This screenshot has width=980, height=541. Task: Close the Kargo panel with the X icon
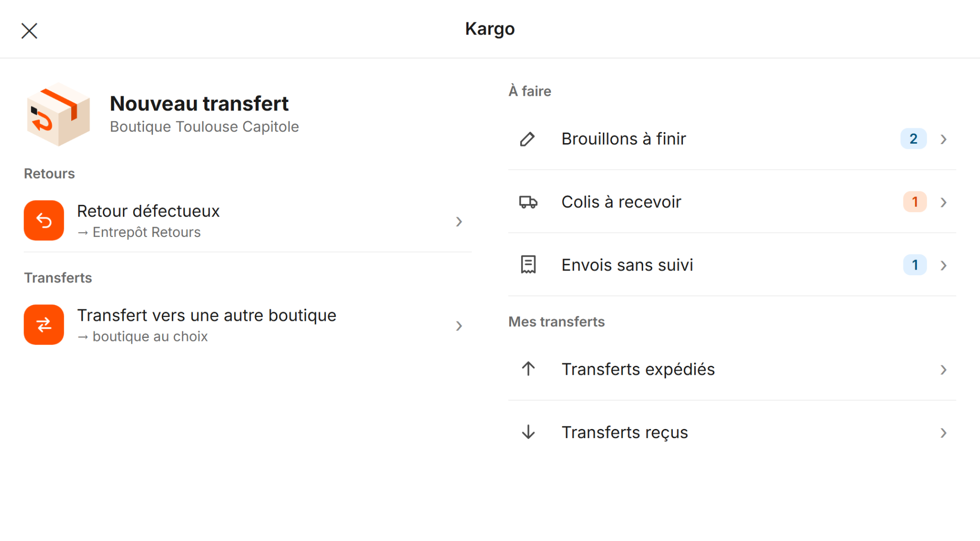29,31
